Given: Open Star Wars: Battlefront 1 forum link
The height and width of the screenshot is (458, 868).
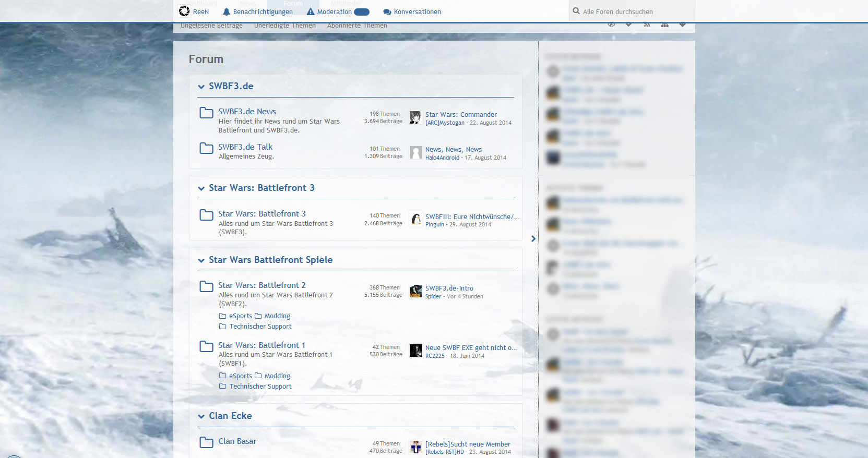Looking at the screenshot, I should [x=261, y=345].
